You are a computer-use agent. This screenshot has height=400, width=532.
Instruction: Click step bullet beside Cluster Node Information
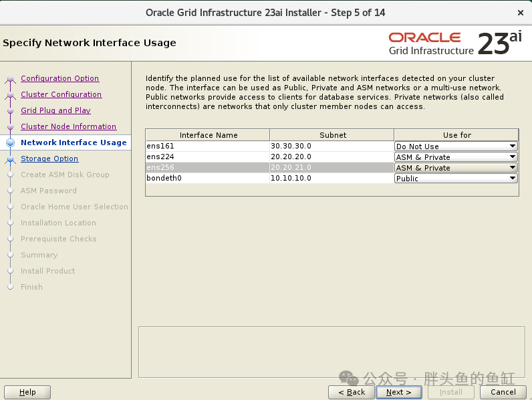pos(11,127)
